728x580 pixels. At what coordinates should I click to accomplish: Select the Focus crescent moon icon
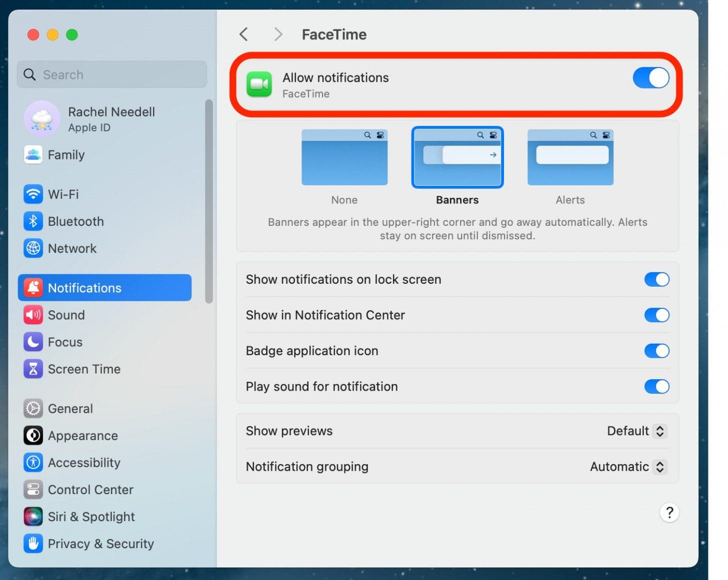32,342
